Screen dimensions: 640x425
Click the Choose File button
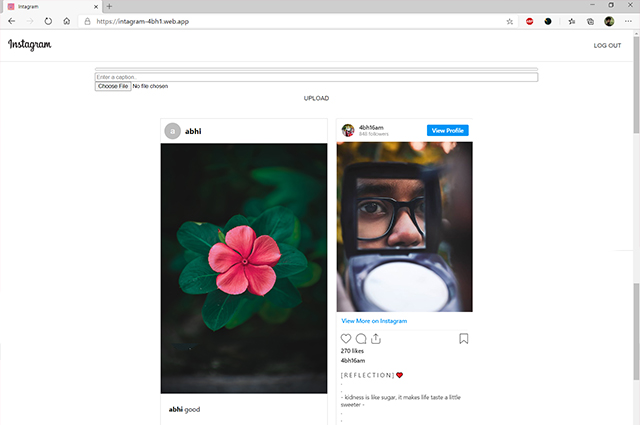click(112, 86)
